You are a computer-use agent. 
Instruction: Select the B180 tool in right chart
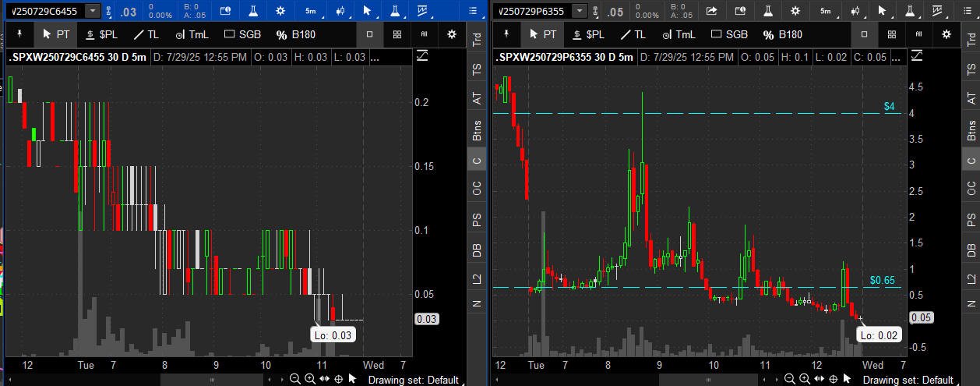click(782, 34)
